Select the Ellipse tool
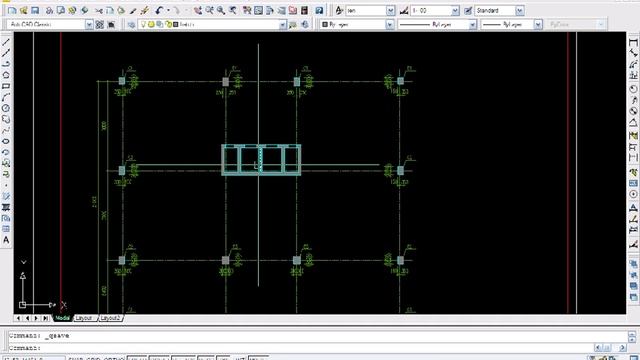This screenshot has height=360, width=640. pos(6,141)
